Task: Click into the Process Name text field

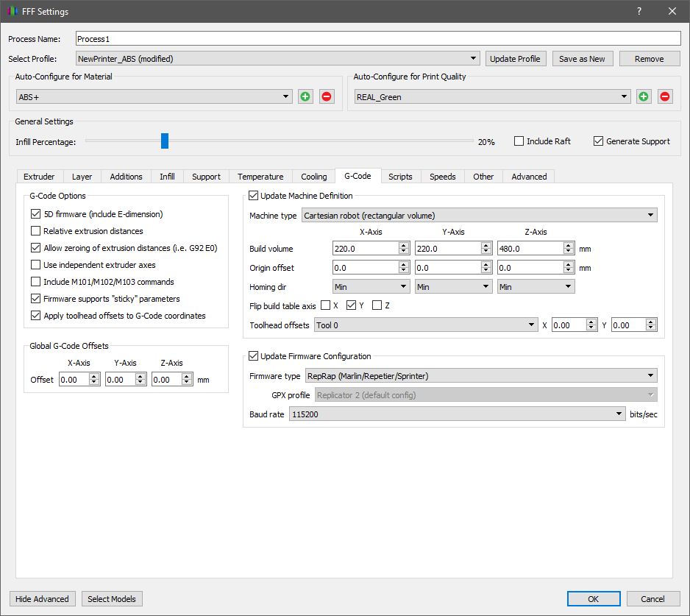Action: click(x=377, y=38)
